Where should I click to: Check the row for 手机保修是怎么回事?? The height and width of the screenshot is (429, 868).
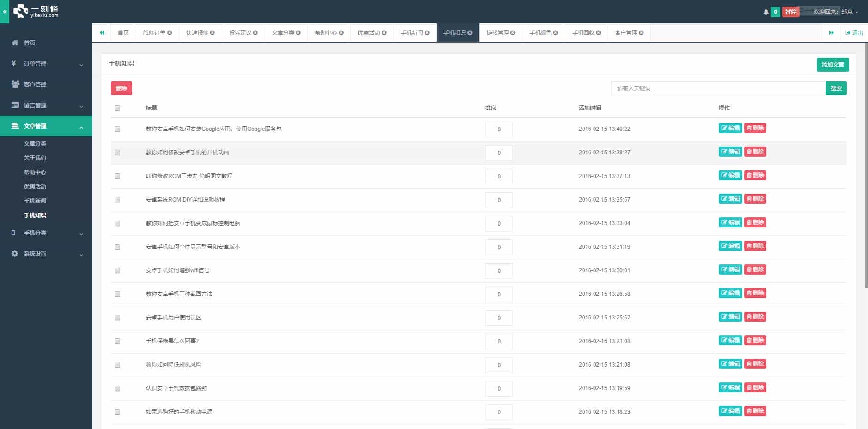[x=117, y=341]
